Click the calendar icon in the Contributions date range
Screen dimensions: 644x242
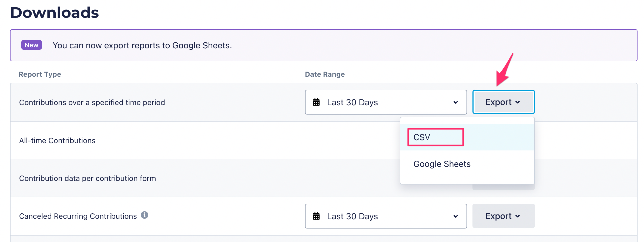pyautogui.click(x=316, y=102)
